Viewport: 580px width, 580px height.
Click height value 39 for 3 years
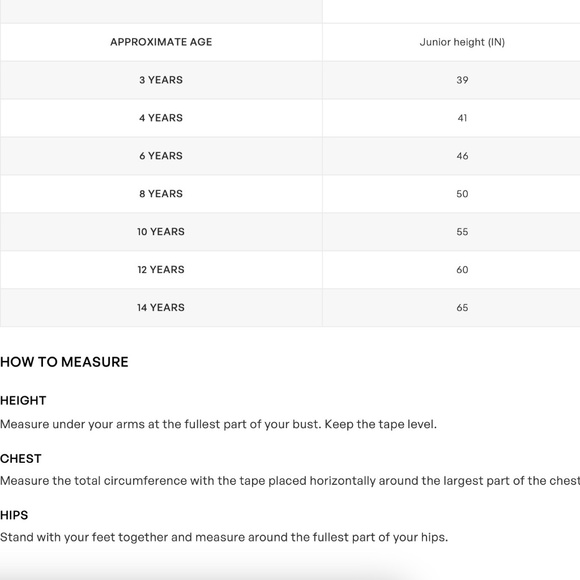click(462, 80)
